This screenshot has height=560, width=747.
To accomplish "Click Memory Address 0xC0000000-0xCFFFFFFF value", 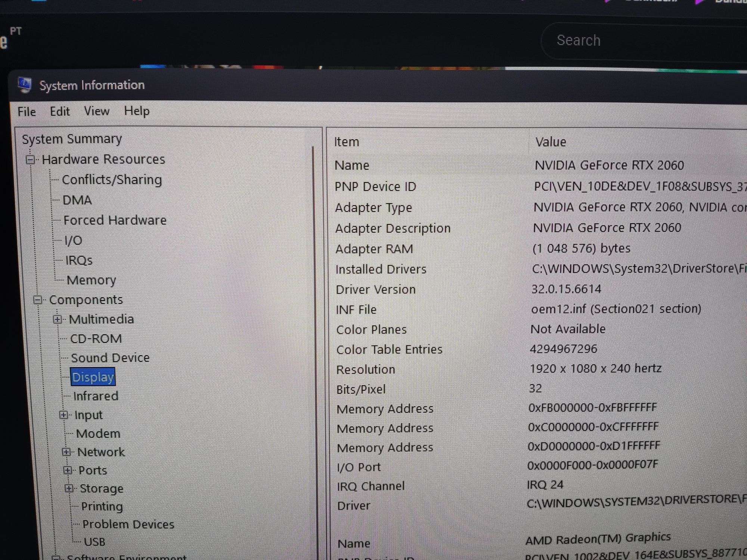I will pos(593,427).
